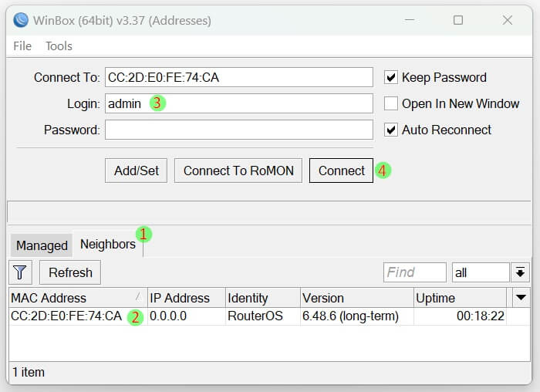Toggle the Keep Password checkbox
The width and height of the screenshot is (540, 392).
pos(391,77)
